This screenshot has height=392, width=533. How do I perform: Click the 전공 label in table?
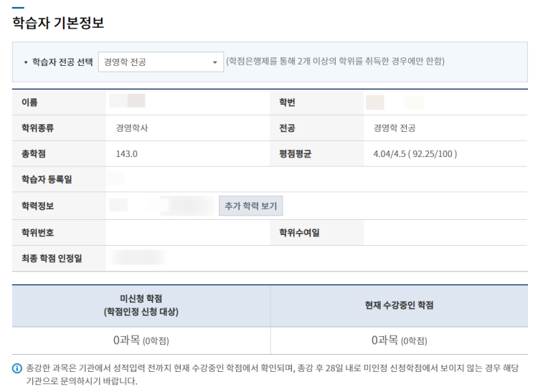pyautogui.click(x=287, y=128)
